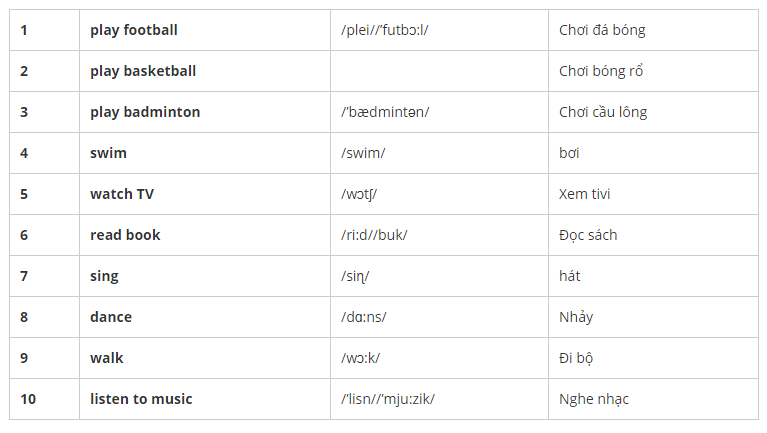
Task: Click the translation 'Chơi đá bóng'
Action: pyautogui.click(x=602, y=30)
